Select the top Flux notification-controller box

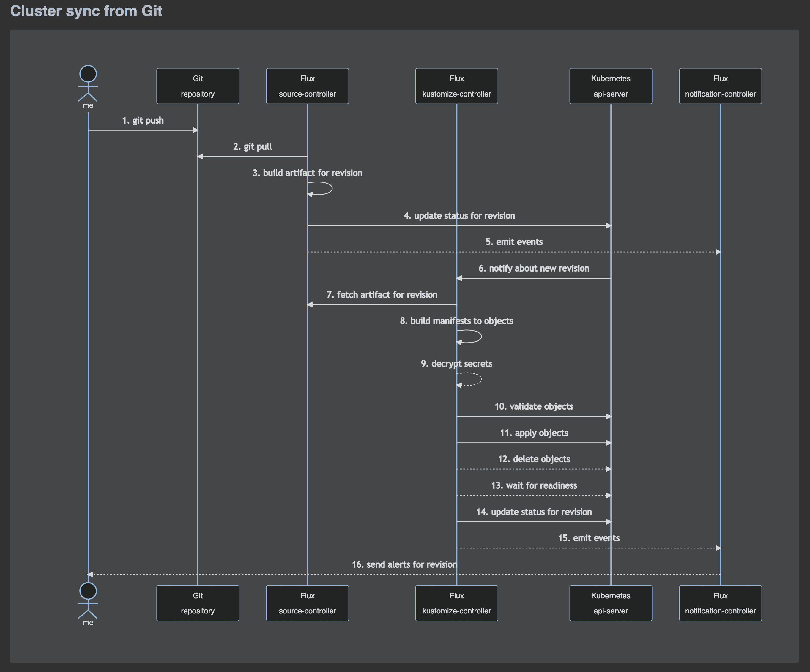pyautogui.click(x=720, y=86)
